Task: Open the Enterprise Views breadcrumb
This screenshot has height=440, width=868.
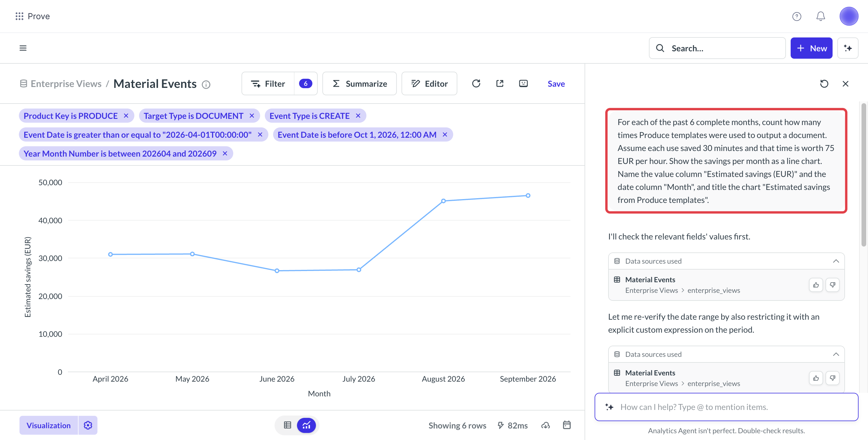Action: (66, 83)
